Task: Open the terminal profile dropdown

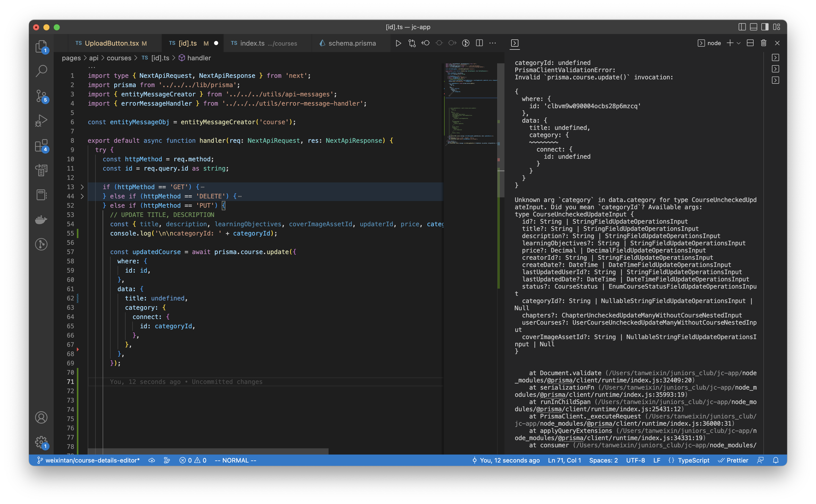Action: 739,43
